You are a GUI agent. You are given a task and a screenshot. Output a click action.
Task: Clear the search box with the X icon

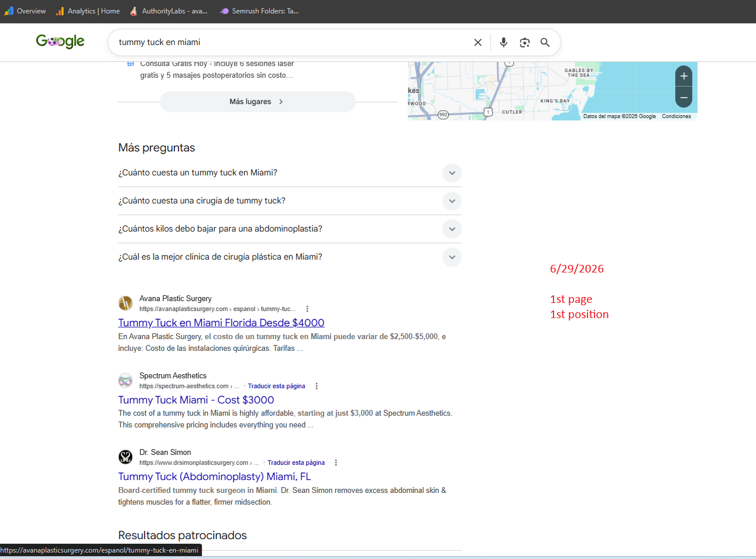pyautogui.click(x=478, y=42)
